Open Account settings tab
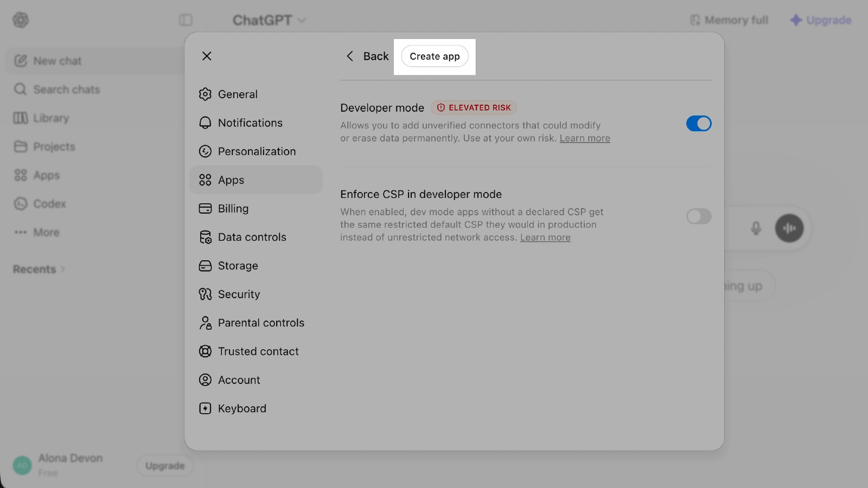The width and height of the screenshot is (868, 488). tap(256, 380)
